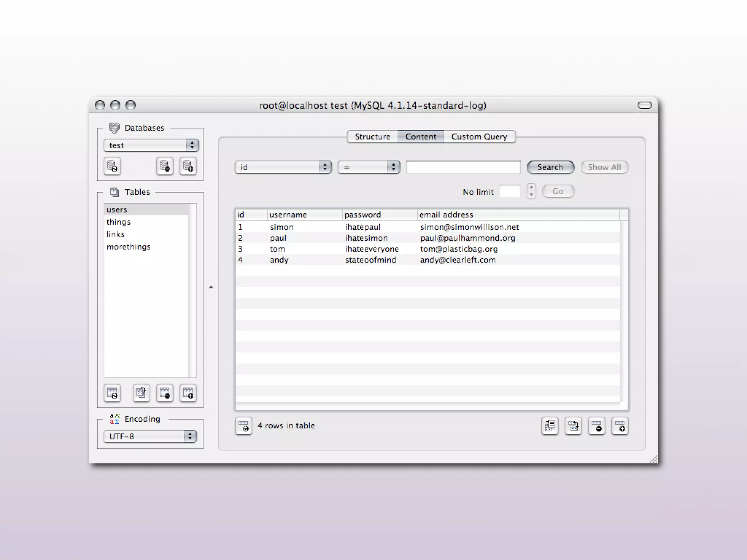Click the refresh tables icon
Image resolution: width=747 pixels, height=560 pixels.
112,393
